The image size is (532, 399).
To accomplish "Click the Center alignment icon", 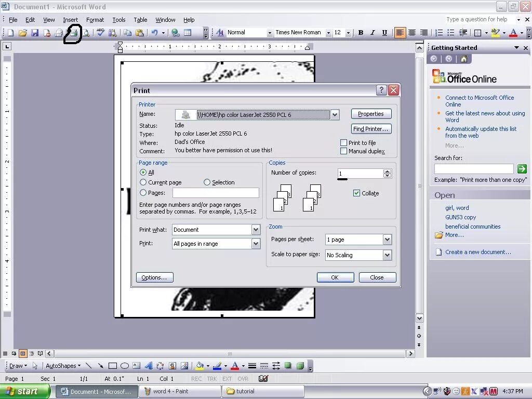I will click(412, 33).
